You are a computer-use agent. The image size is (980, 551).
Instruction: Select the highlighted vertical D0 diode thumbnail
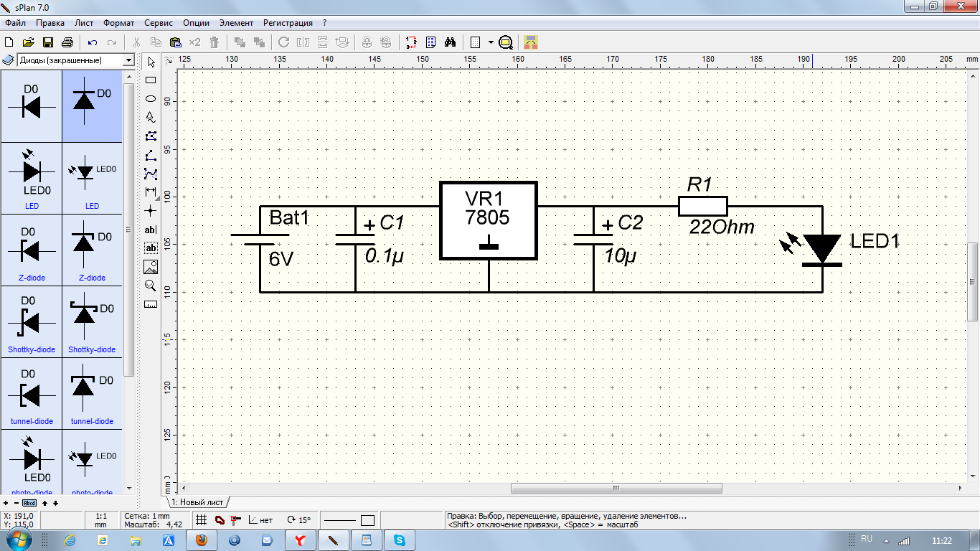92,106
